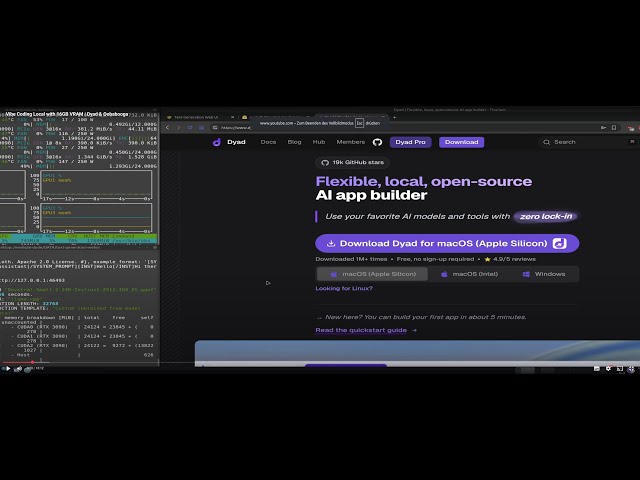Click the bookmark icon in browser toolbar

(x=614, y=128)
